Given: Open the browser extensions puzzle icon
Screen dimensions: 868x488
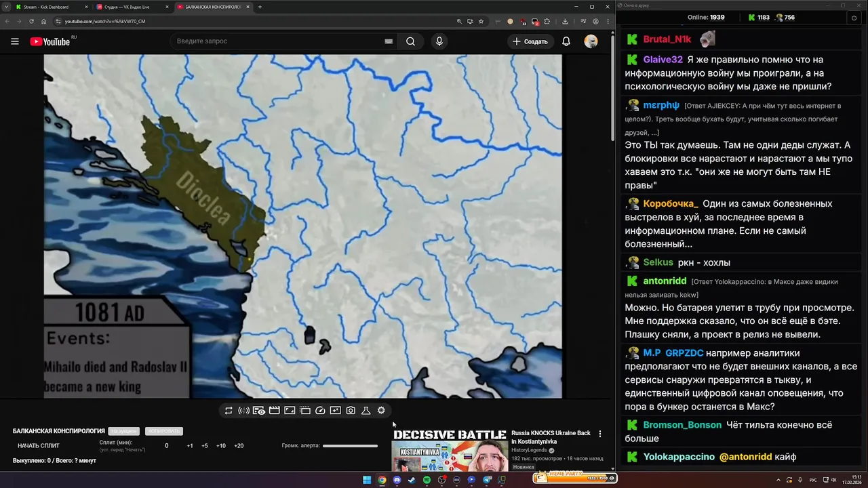Looking at the screenshot, I should pyautogui.click(x=547, y=21).
